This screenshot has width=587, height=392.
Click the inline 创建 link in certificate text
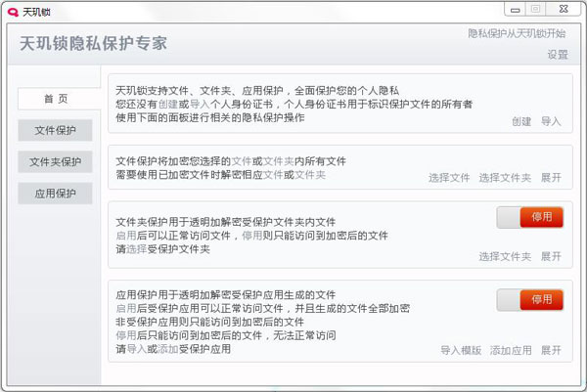[x=168, y=104]
